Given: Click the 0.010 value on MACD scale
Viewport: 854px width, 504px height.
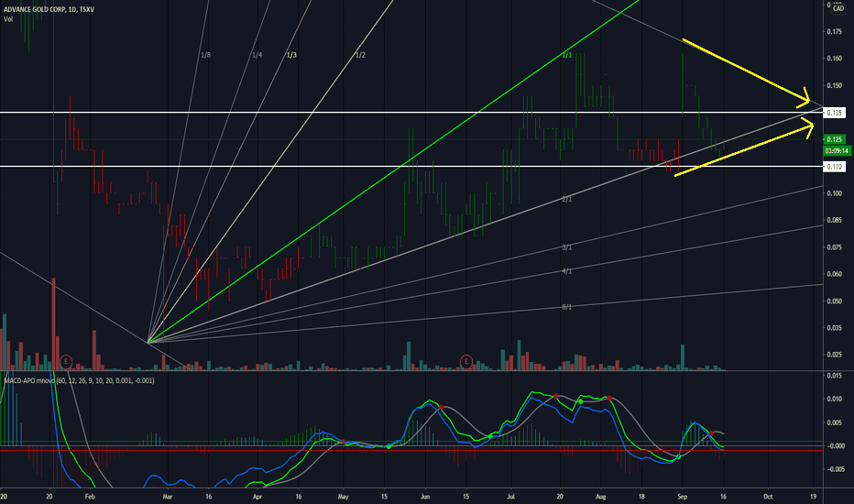Looking at the screenshot, I should point(834,399).
